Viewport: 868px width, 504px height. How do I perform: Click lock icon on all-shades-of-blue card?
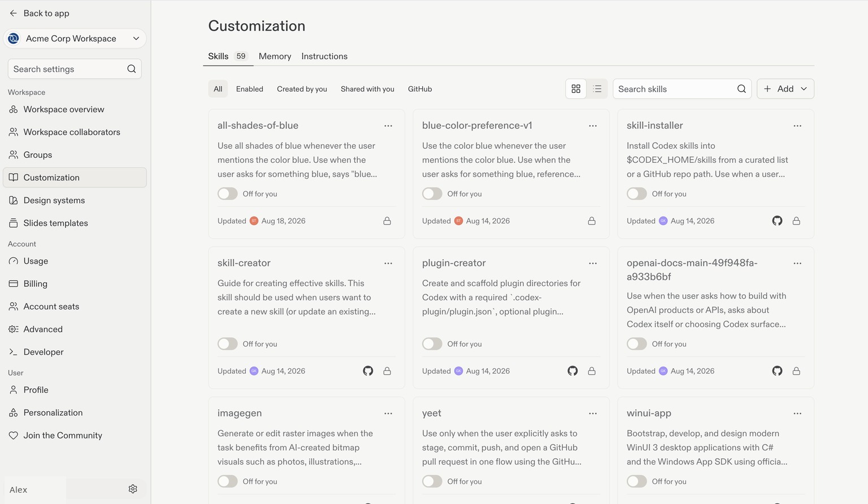[387, 221]
